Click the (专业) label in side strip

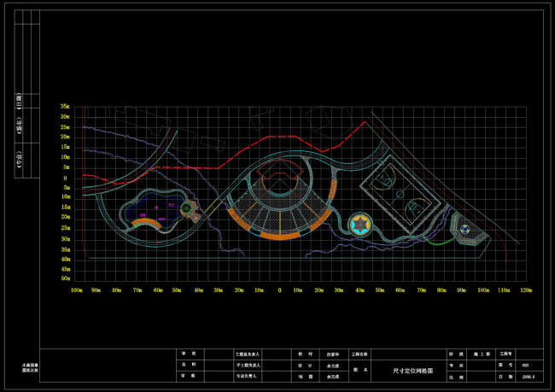tap(19, 159)
